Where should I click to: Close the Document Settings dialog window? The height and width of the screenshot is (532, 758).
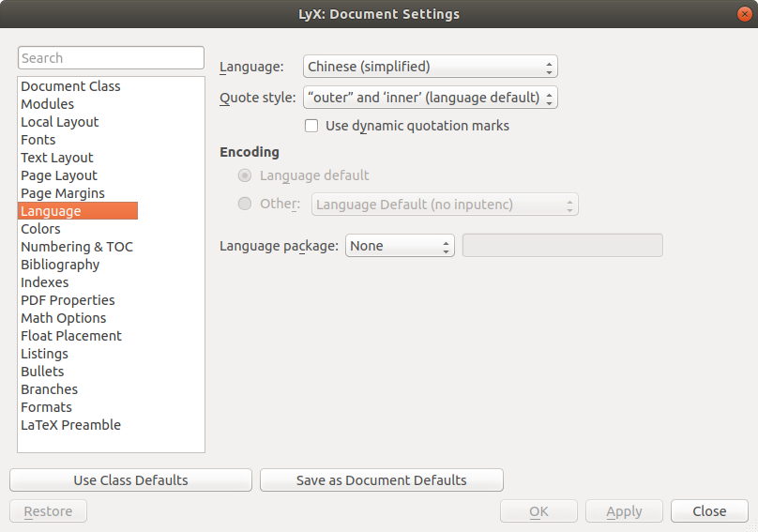click(x=744, y=14)
